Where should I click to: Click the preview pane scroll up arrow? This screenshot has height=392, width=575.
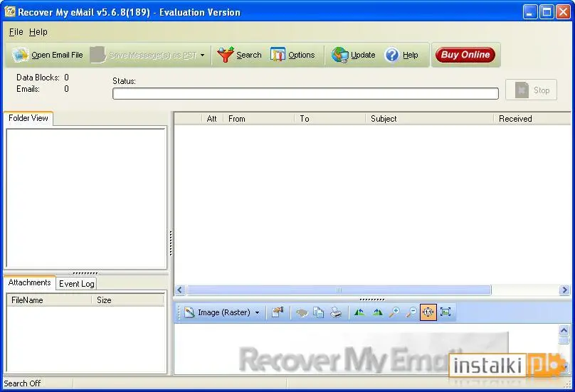tap(564, 330)
